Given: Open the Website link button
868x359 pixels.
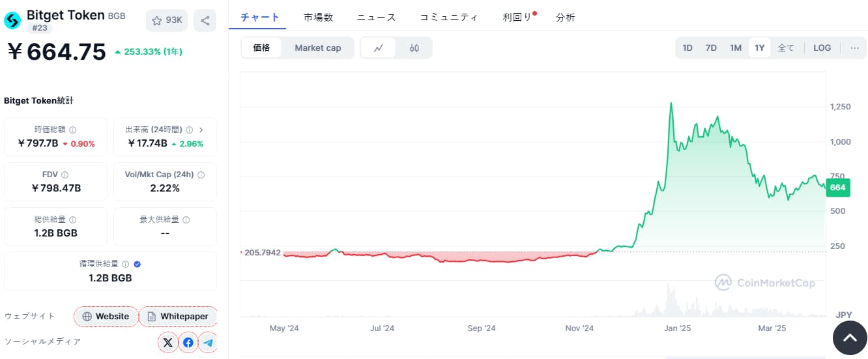Looking at the screenshot, I should (x=106, y=317).
